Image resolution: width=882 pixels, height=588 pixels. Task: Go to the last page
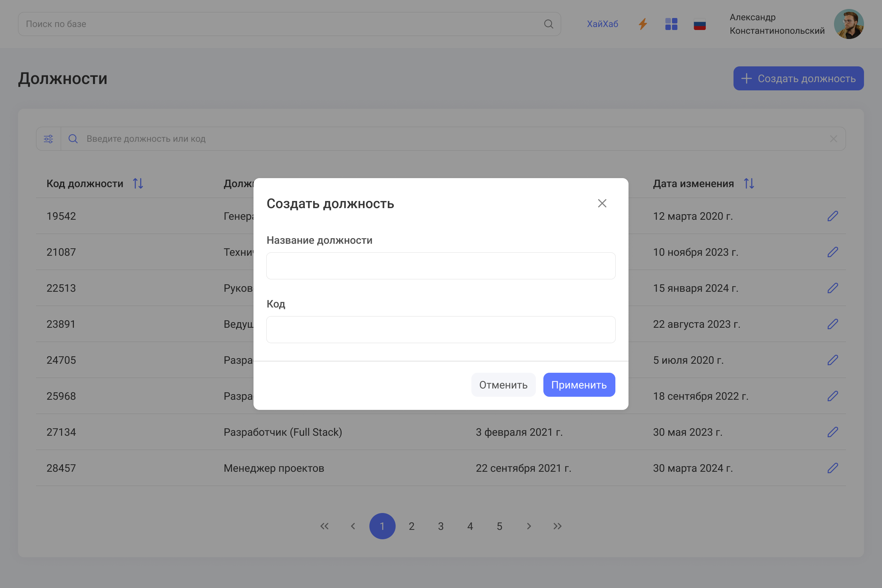557,526
